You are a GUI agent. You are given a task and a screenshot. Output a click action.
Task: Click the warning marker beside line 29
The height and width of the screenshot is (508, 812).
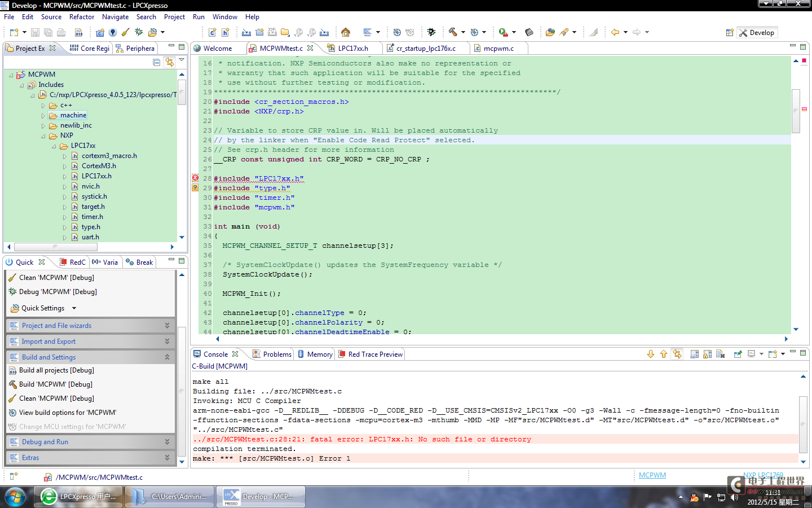[x=195, y=187]
